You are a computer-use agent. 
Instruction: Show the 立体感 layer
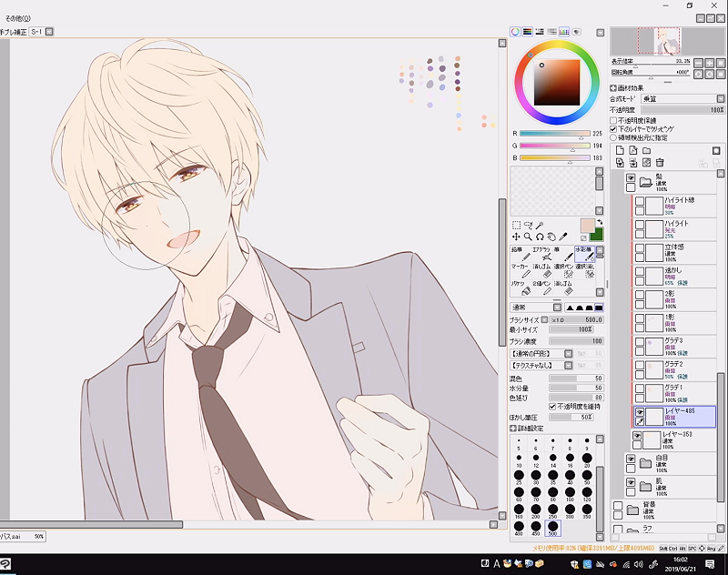coord(640,247)
